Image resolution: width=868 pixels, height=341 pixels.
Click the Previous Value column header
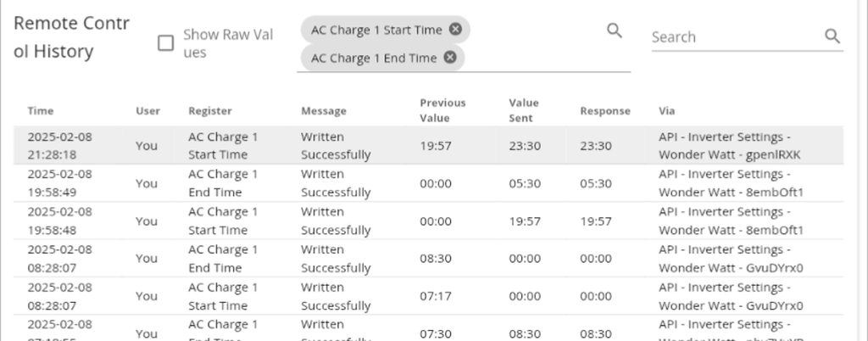click(442, 110)
